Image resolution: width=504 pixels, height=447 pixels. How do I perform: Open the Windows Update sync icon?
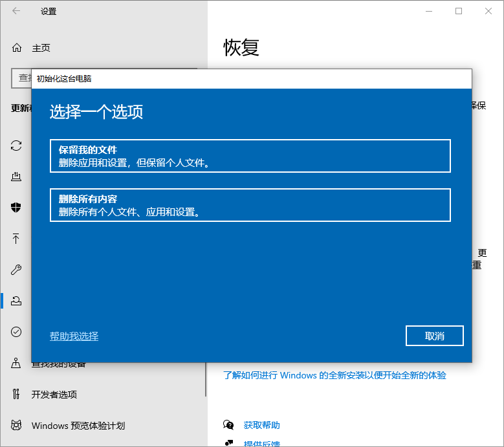[16, 146]
